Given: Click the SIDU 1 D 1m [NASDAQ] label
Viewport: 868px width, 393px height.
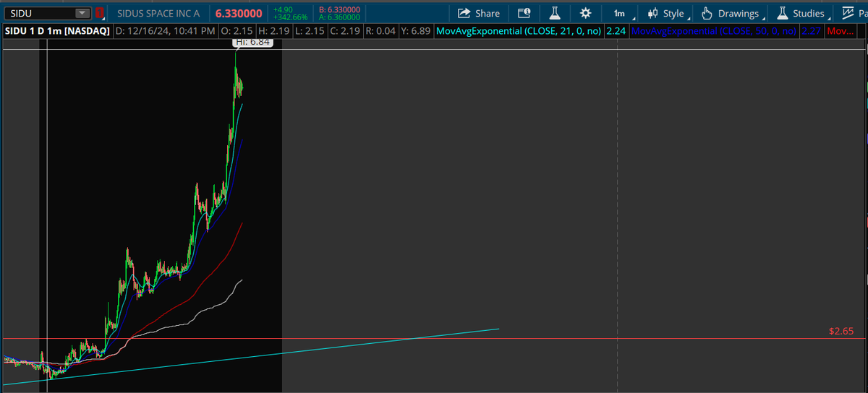Looking at the screenshot, I should (57, 31).
